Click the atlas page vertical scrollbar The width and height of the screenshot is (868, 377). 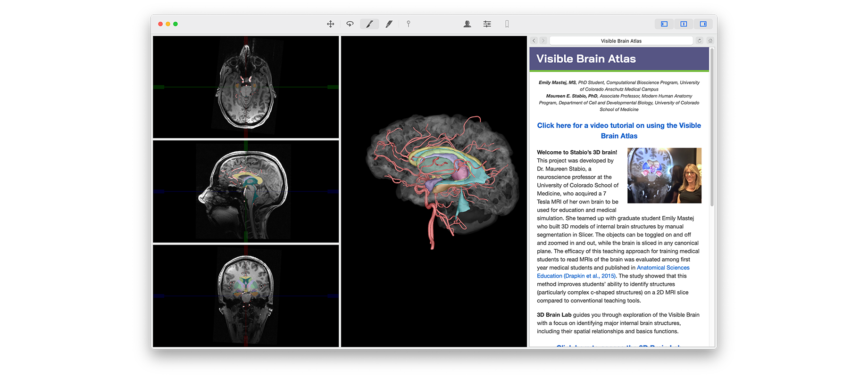(x=712, y=127)
